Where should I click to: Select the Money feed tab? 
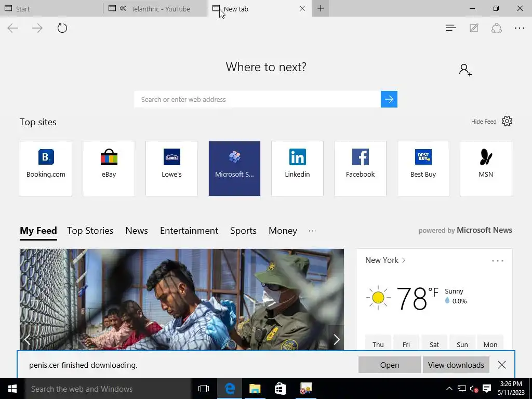(283, 231)
